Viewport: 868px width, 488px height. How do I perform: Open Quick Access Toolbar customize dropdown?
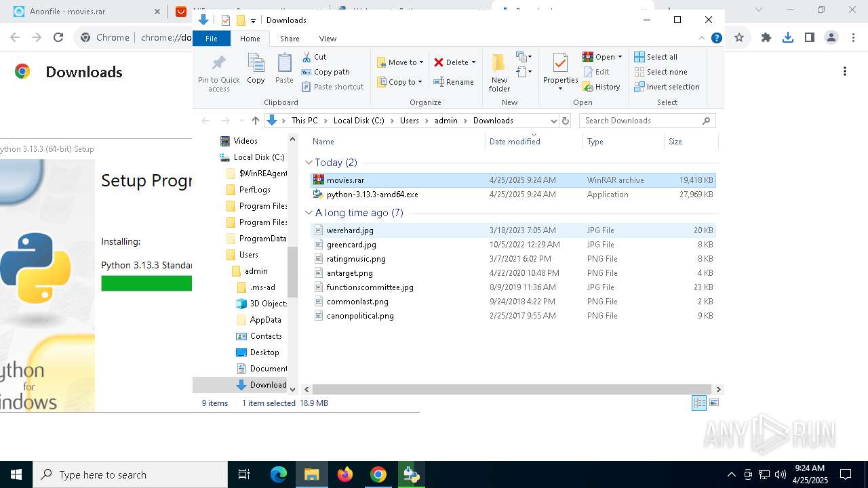(x=253, y=20)
